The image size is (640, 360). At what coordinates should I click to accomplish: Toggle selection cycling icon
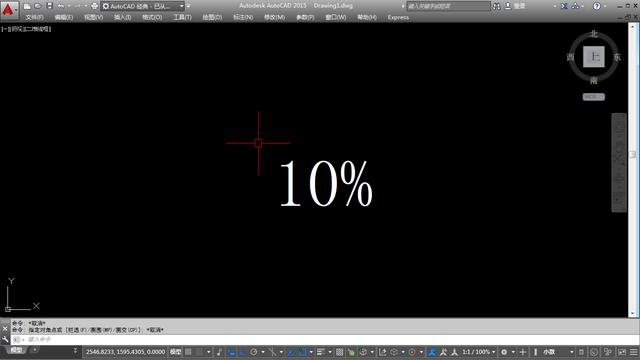(x=351, y=352)
